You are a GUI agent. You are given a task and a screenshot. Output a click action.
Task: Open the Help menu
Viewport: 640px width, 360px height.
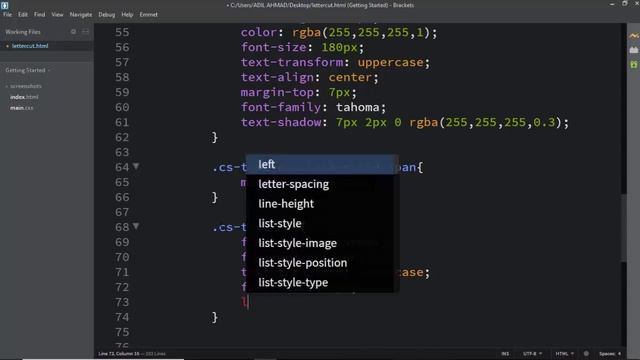[127, 14]
